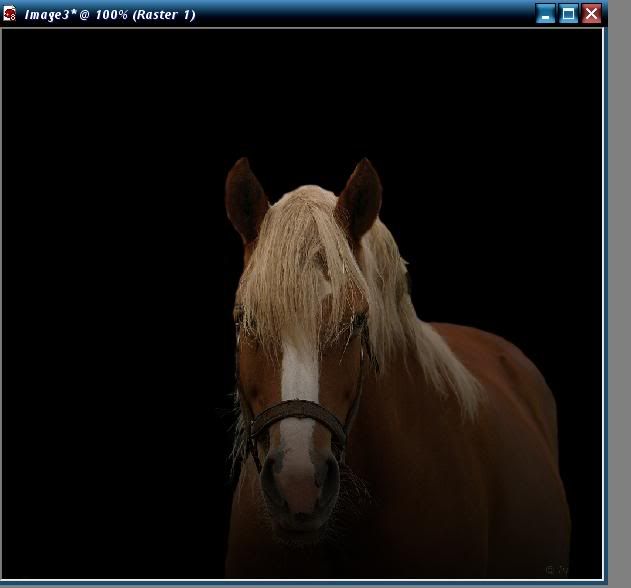Screen dimensions: 631x588
Task: Close the Image3 window
Action: click(591, 14)
